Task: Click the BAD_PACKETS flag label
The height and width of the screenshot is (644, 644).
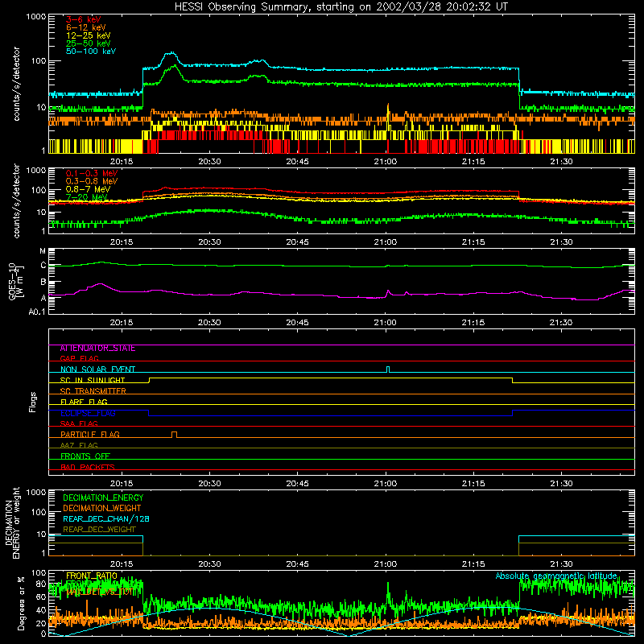Action: 88,467
